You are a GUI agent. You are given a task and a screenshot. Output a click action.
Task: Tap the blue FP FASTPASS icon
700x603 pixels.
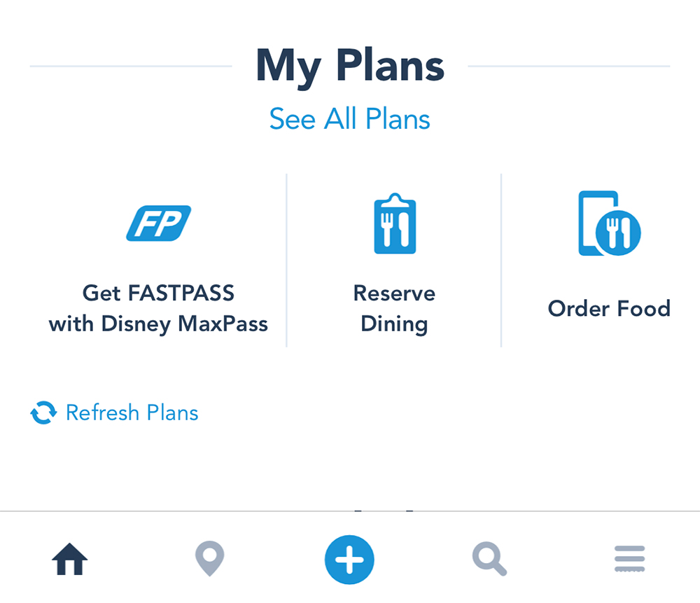(x=158, y=223)
